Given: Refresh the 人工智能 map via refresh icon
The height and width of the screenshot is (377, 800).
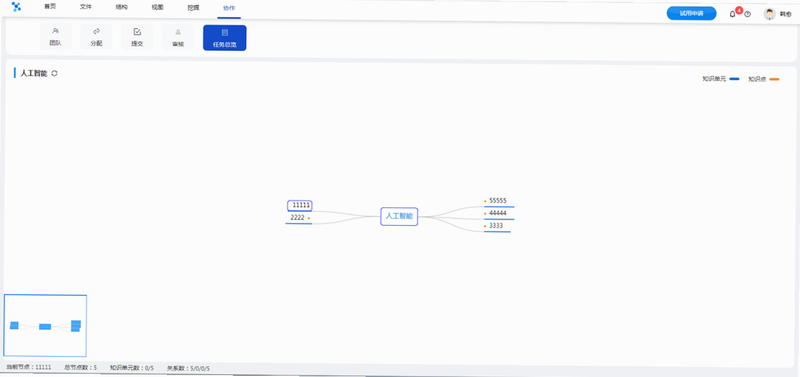Looking at the screenshot, I should click(x=55, y=73).
